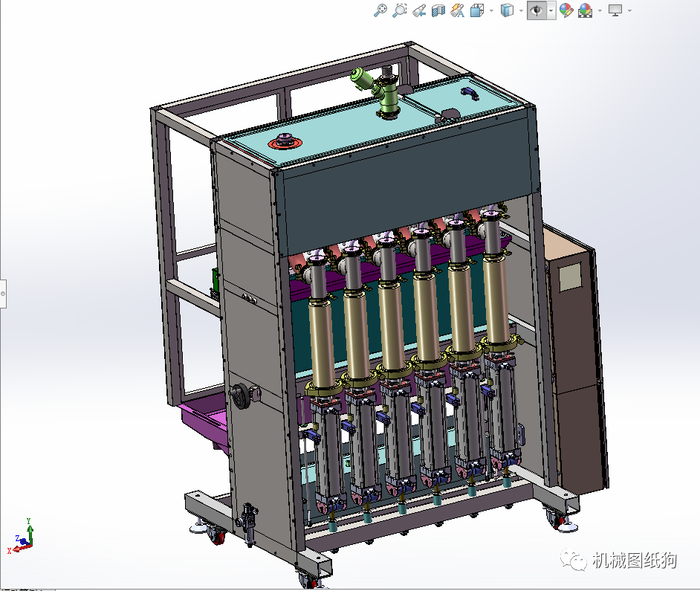Toggle the Hide/Show Items eye button
Image resolution: width=700 pixels, height=591 pixels.
click(537, 10)
